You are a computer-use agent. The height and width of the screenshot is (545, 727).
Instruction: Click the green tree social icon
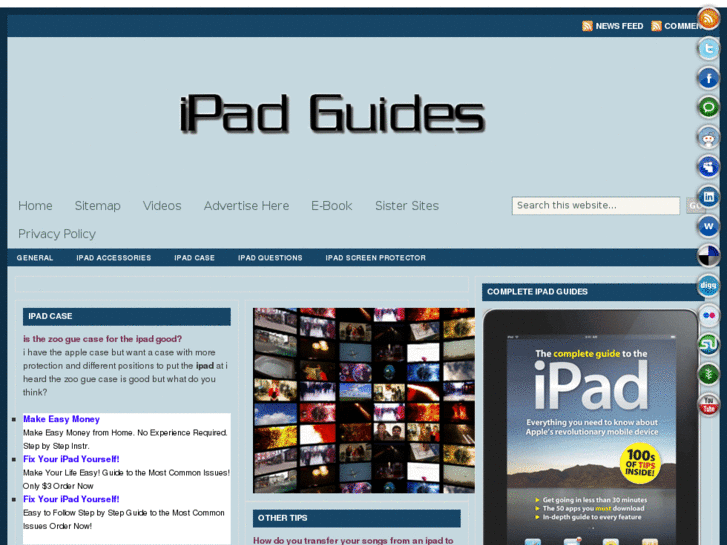coord(708,374)
